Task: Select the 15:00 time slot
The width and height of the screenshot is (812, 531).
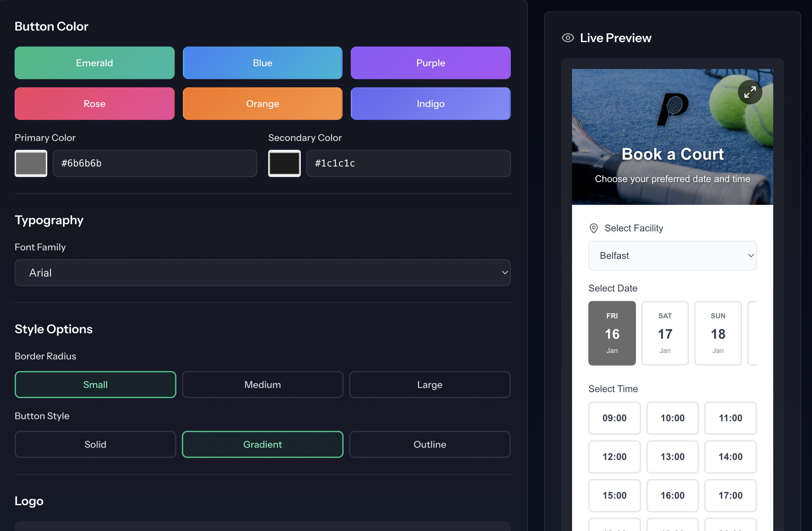Action: click(x=615, y=496)
